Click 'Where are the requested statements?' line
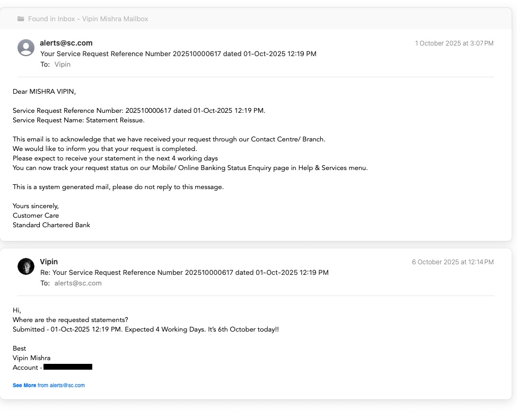The height and width of the screenshot is (420, 517). [x=70, y=320]
